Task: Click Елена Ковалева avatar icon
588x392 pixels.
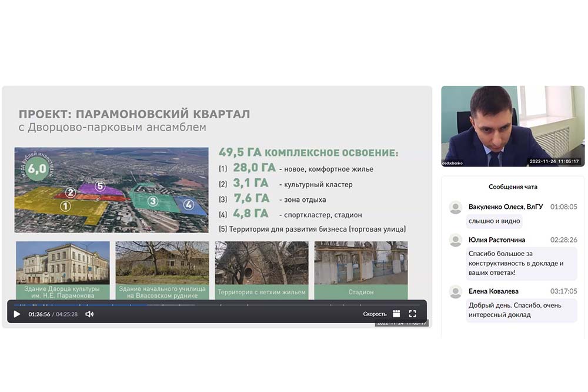Action: click(456, 291)
